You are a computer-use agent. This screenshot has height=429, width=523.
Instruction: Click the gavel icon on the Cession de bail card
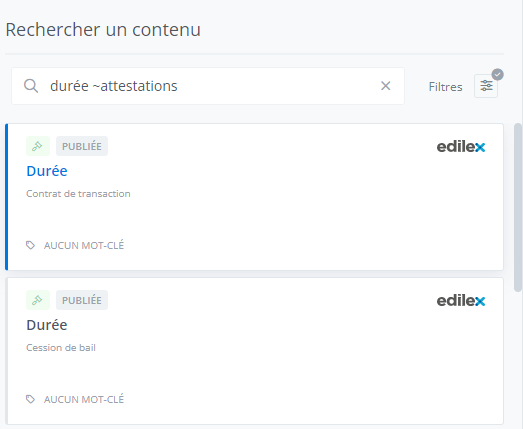38,300
